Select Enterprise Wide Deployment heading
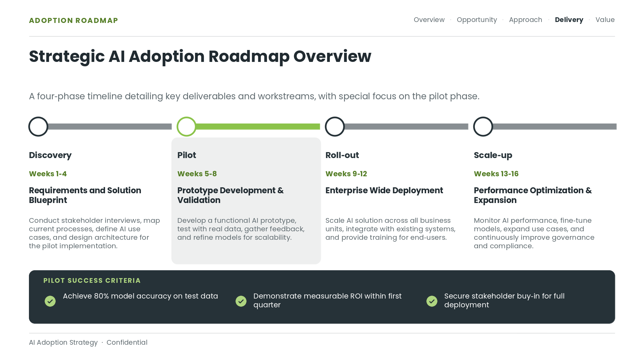This screenshot has height=362, width=644. 384,190
